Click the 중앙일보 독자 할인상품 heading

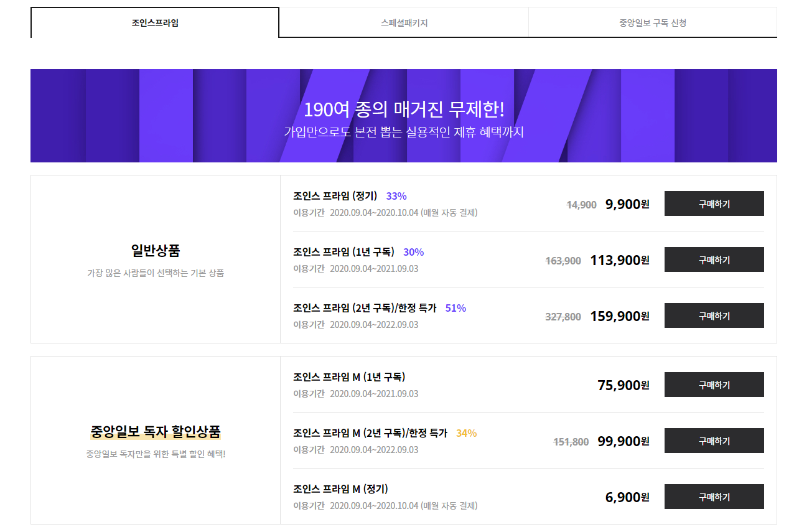coord(156,431)
